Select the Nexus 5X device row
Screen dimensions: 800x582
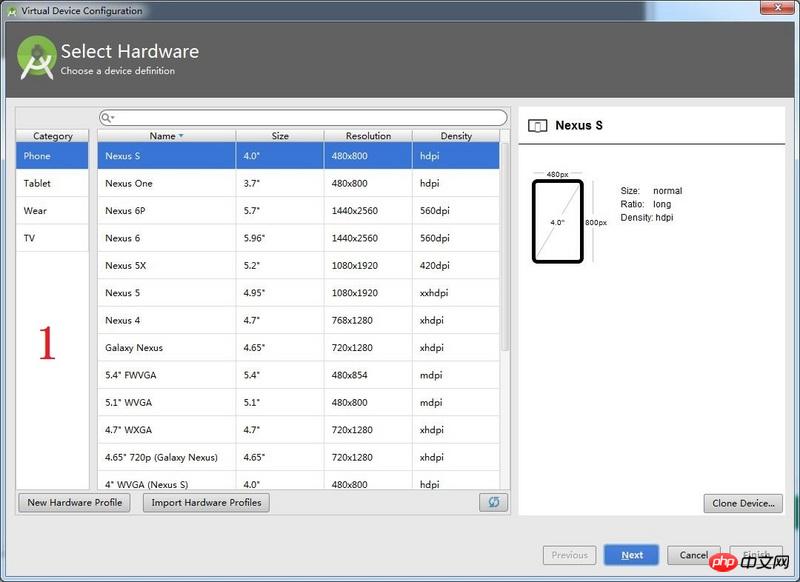pyautogui.click(x=298, y=265)
